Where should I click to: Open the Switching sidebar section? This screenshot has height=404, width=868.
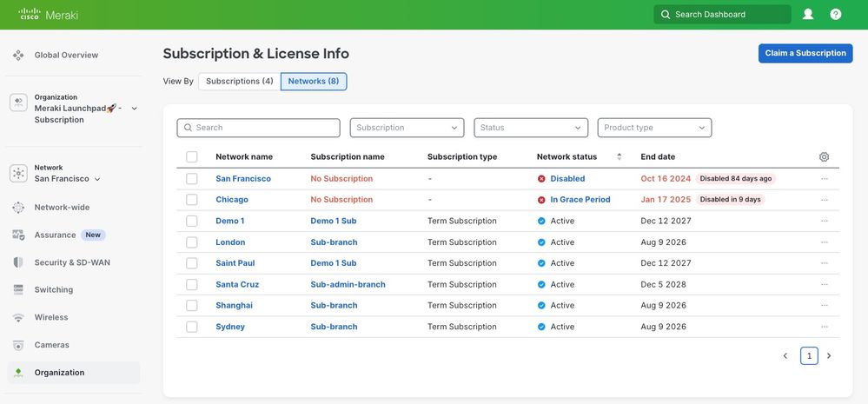click(x=53, y=290)
